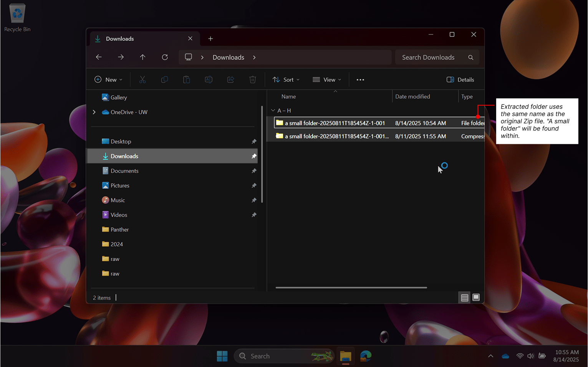
Task: Switch to large thumbnail view
Action: pyautogui.click(x=476, y=298)
